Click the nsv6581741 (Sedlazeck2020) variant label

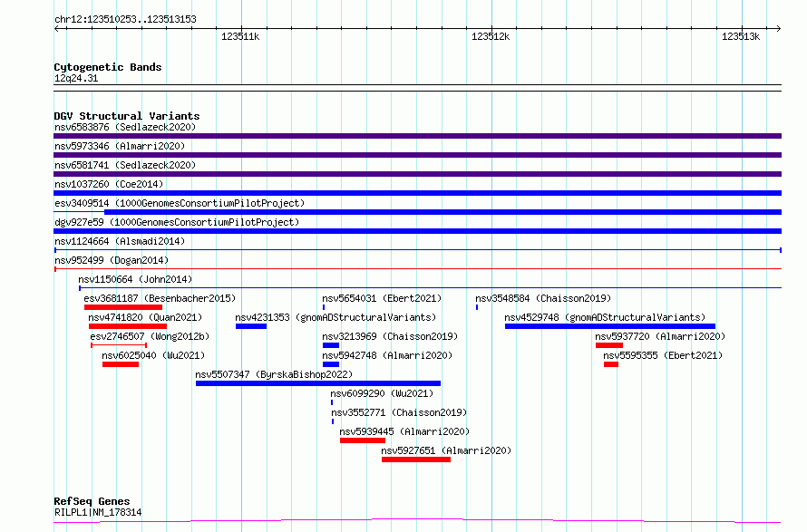coord(125,165)
